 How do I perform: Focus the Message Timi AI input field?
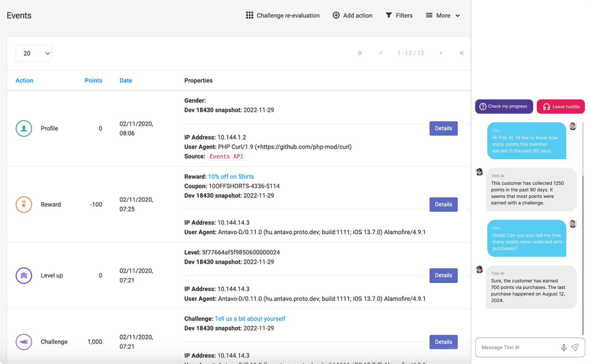518,347
